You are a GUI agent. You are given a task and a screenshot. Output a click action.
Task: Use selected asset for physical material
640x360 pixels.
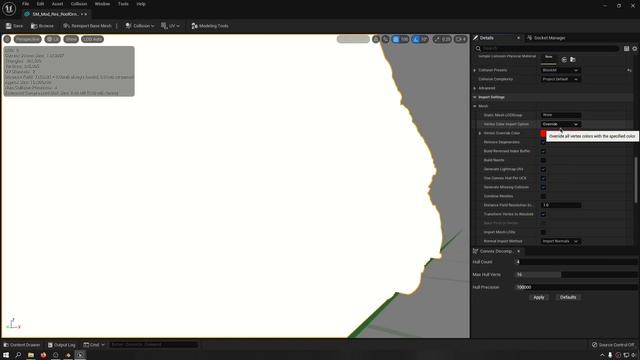tap(564, 60)
